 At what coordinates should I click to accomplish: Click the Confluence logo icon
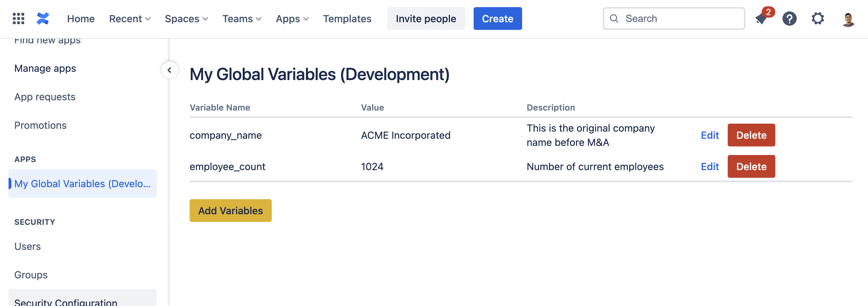[43, 19]
